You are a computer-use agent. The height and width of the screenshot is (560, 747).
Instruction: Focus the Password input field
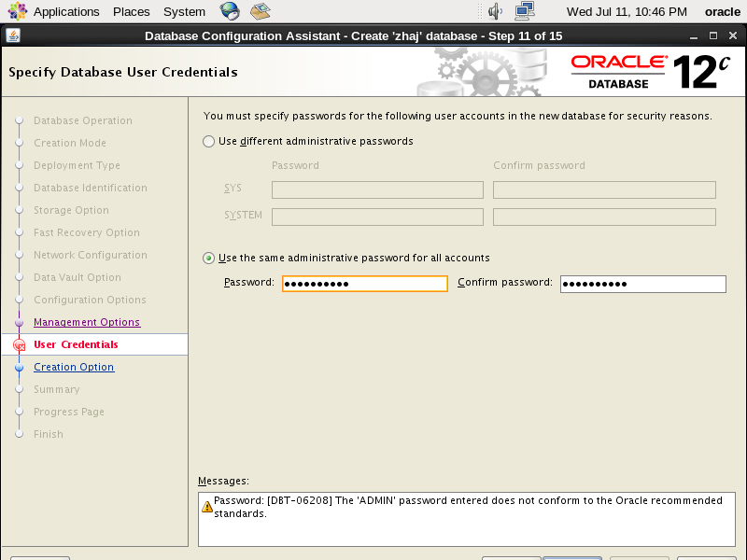pos(365,284)
